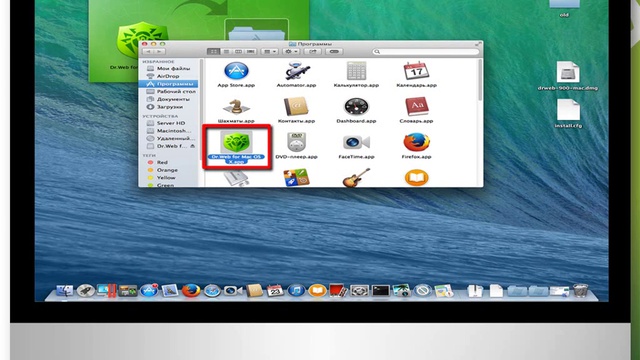Open the item arrangement dropdown in Finder toolbar
Image resolution: width=640 pixels, height=360 pixels.
pos(269,52)
